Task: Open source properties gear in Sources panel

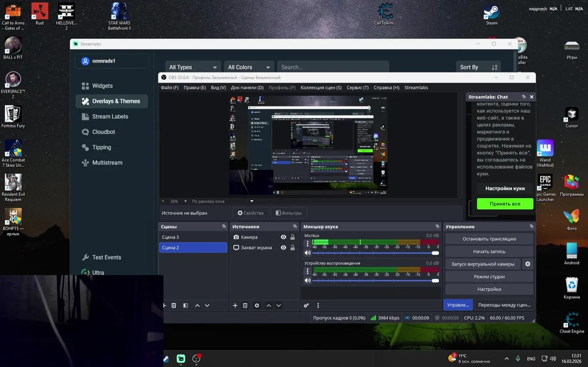Action: [257, 305]
